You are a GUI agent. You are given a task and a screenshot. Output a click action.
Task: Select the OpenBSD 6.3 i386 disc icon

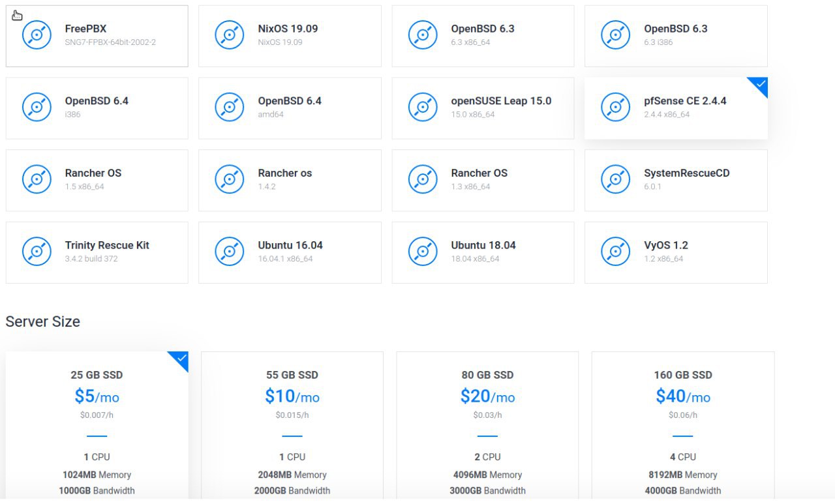pyautogui.click(x=616, y=35)
